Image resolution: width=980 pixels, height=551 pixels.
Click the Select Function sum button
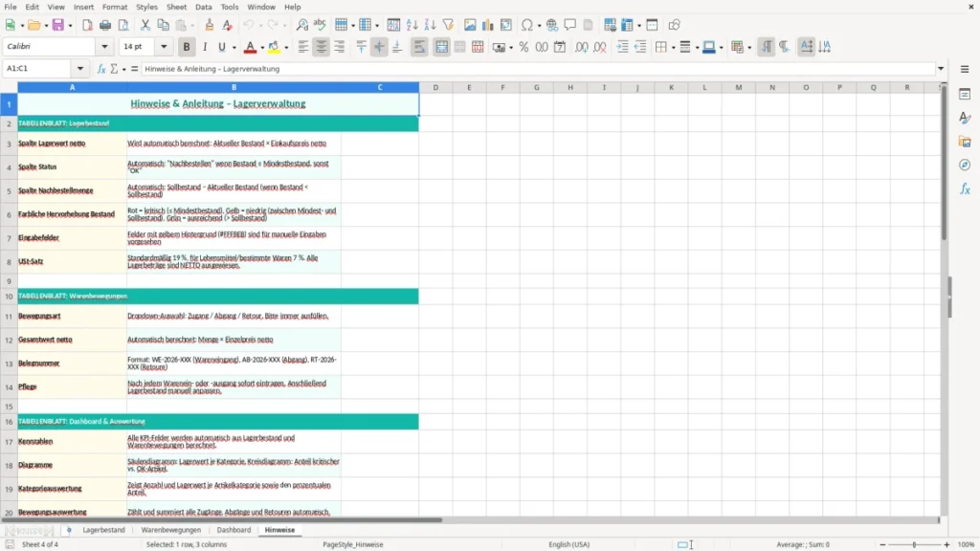click(114, 69)
